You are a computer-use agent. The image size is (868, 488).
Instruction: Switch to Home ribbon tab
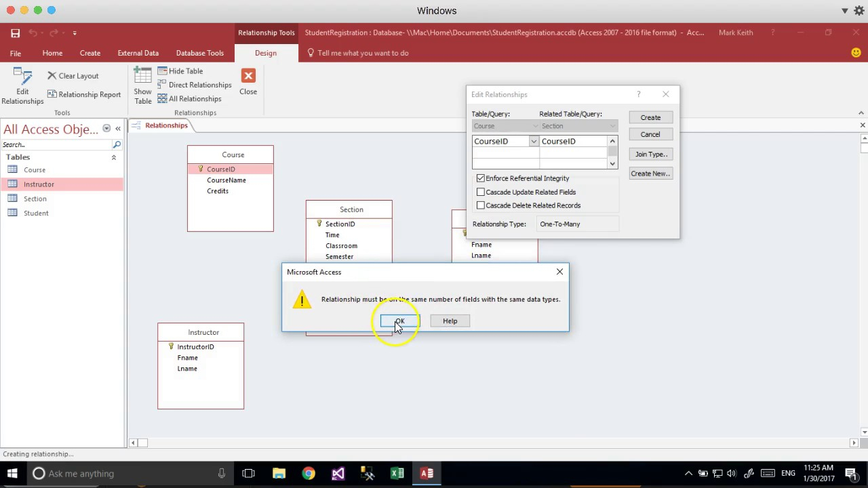pyautogui.click(x=52, y=53)
